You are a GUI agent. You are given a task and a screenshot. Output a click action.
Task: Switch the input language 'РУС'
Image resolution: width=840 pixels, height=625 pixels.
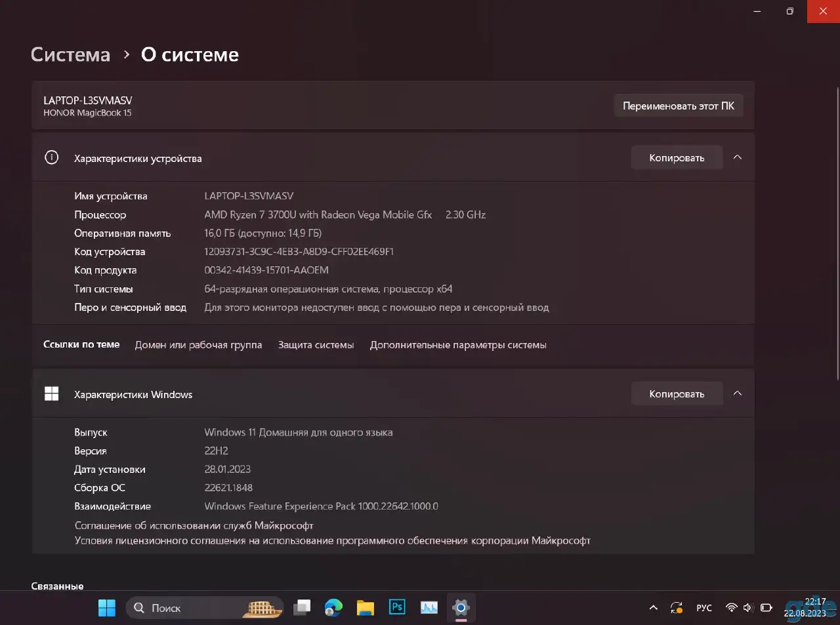click(x=704, y=608)
